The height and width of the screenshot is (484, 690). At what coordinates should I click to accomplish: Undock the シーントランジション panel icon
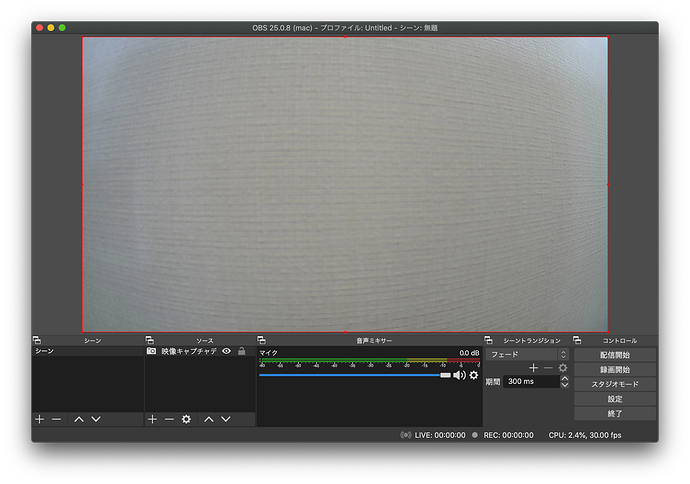[x=488, y=340]
